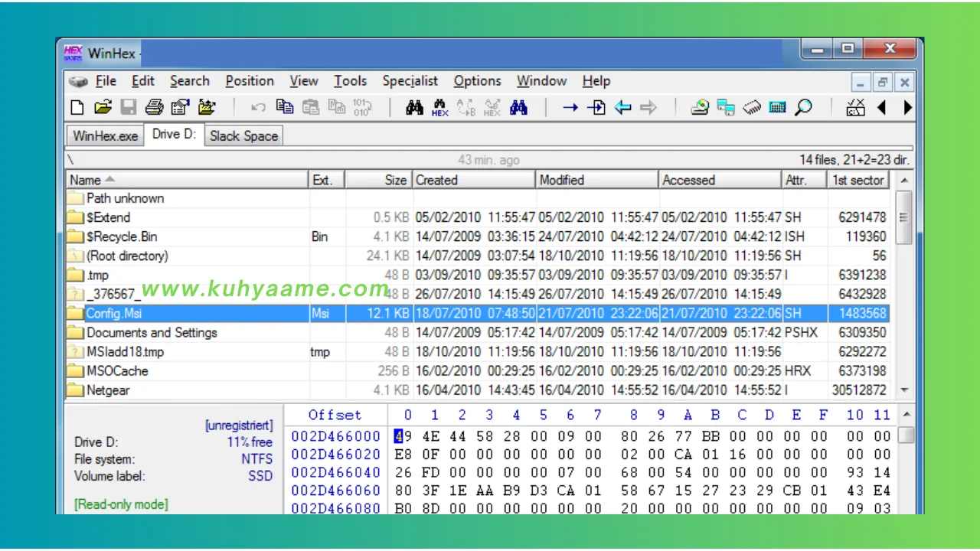
Task: Click the blue Back arrow icon
Action: [x=622, y=108]
